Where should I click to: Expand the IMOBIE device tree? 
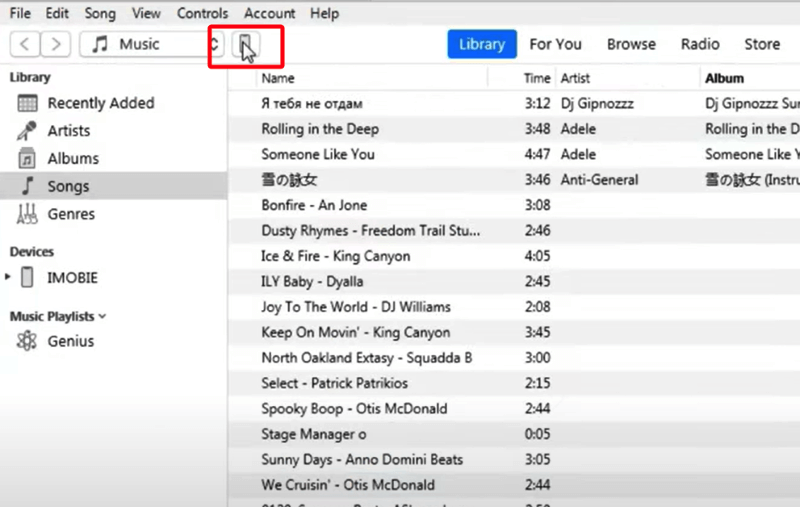[x=9, y=277]
